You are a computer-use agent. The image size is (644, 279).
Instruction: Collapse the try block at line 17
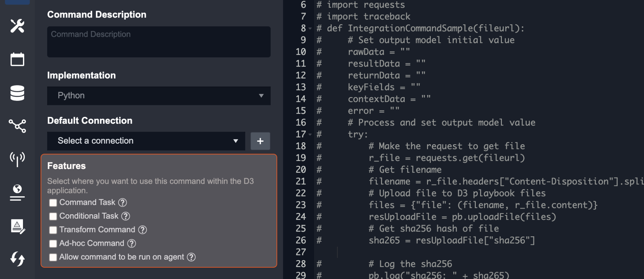coord(310,134)
